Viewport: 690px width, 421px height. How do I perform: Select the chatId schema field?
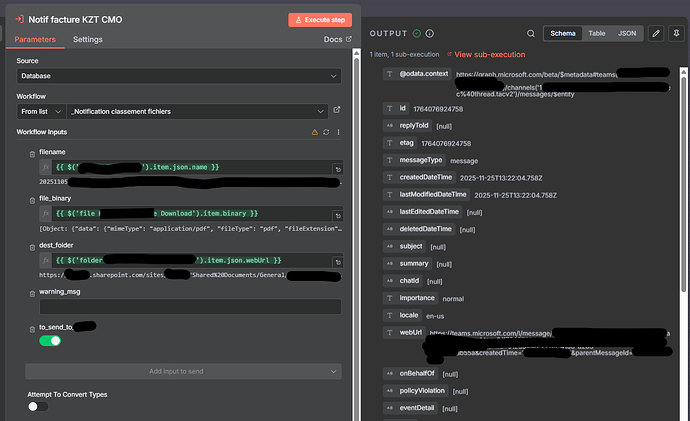[403, 281]
